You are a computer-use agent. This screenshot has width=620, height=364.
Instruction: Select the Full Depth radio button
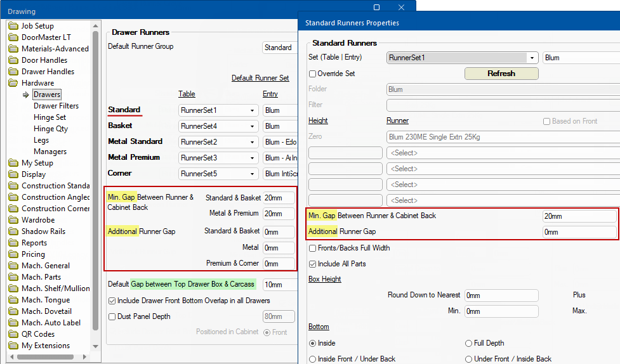[469, 343]
